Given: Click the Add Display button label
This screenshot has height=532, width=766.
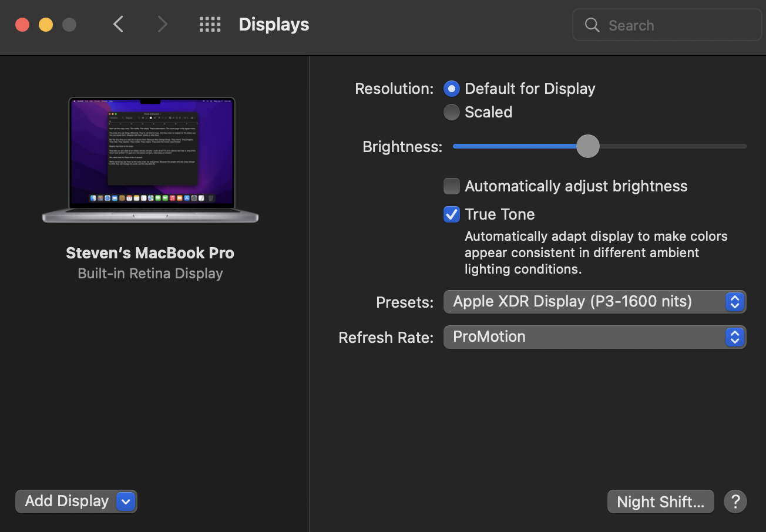Looking at the screenshot, I should point(67,501).
